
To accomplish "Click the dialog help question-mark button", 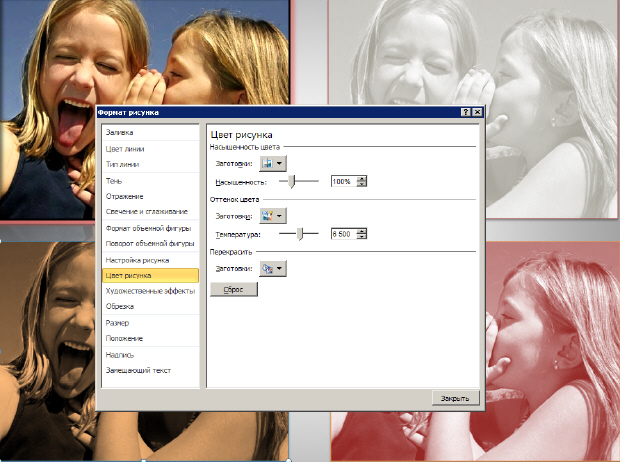I will pyautogui.click(x=466, y=112).
